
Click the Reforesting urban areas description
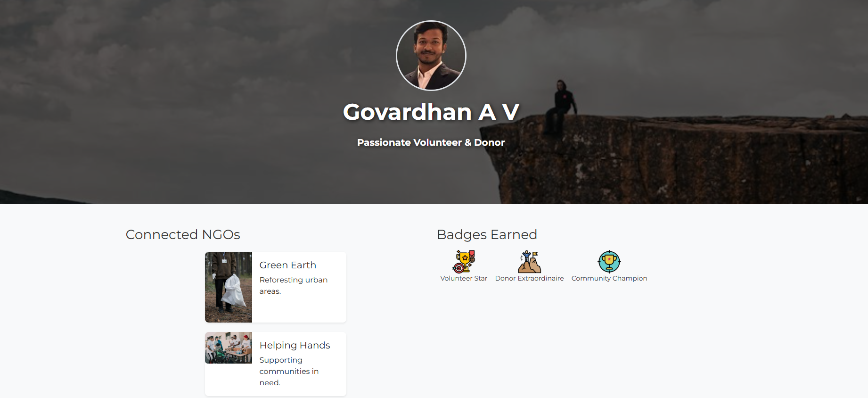[294, 285]
